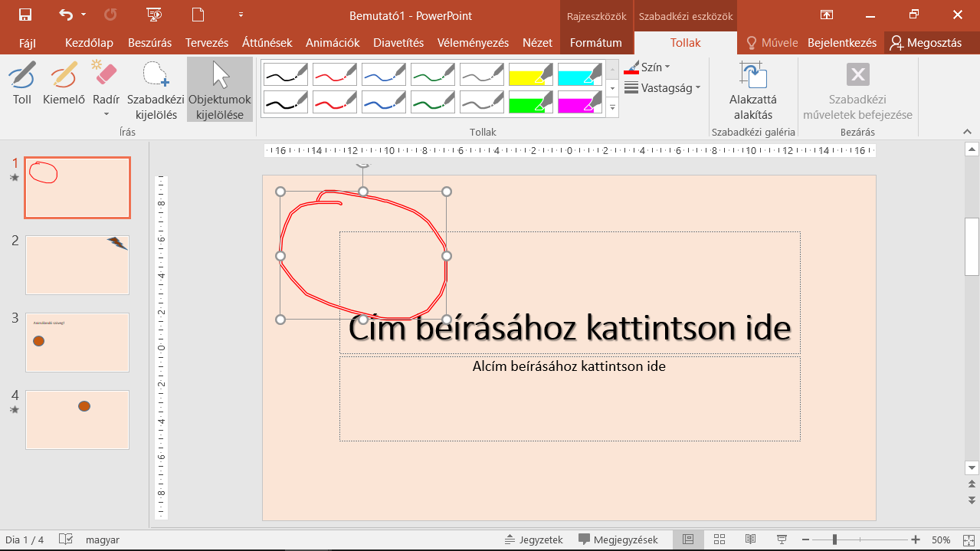This screenshot has width=980, height=551.
Task: Click the Undo arrow icon
Action: pos(66,15)
